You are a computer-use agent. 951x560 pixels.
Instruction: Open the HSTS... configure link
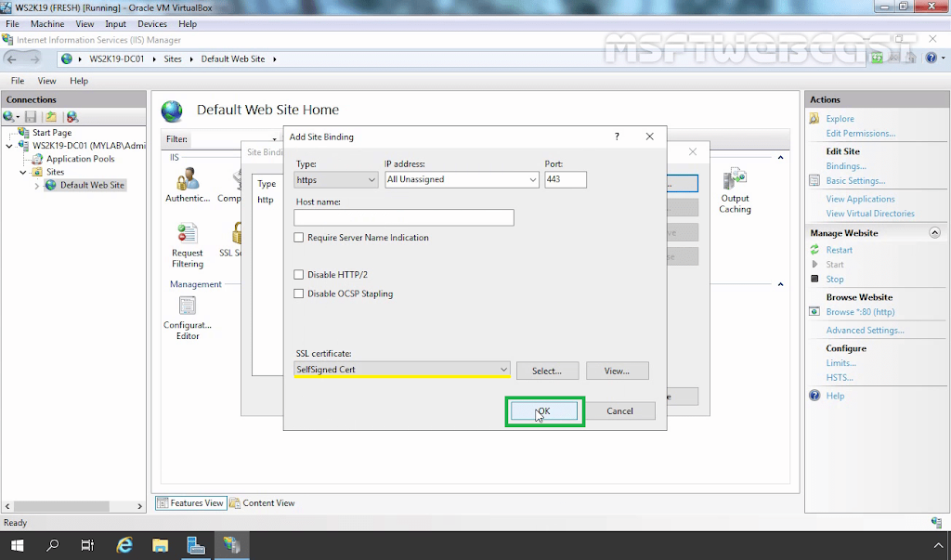point(840,377)
